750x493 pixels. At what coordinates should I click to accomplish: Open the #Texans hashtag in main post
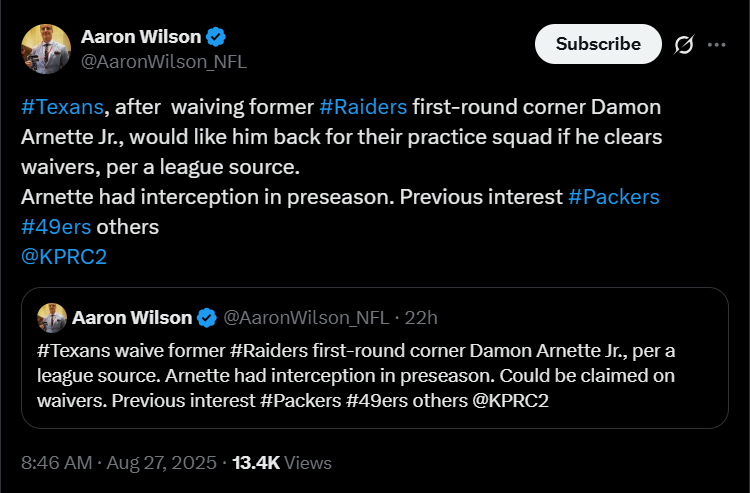pos(62,107)
